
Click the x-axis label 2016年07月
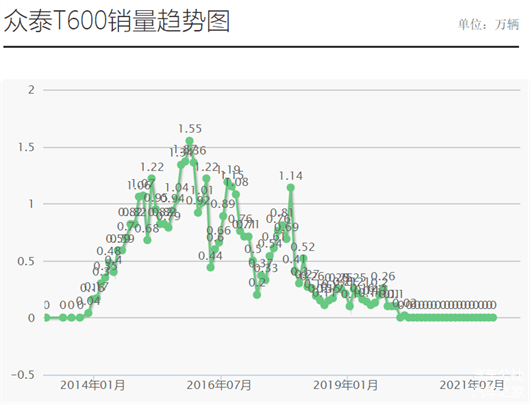point(219,385)
